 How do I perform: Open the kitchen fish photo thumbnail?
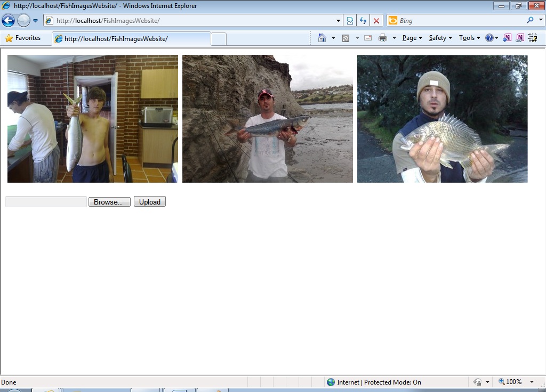coord(93,119)
